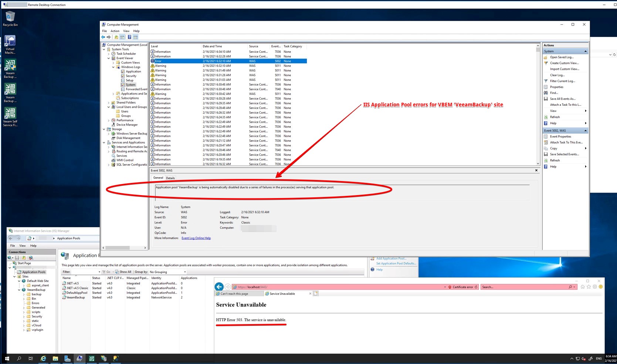Click the IIS Connections create connection globe icon
617x364 pixels.
(10, 258)
